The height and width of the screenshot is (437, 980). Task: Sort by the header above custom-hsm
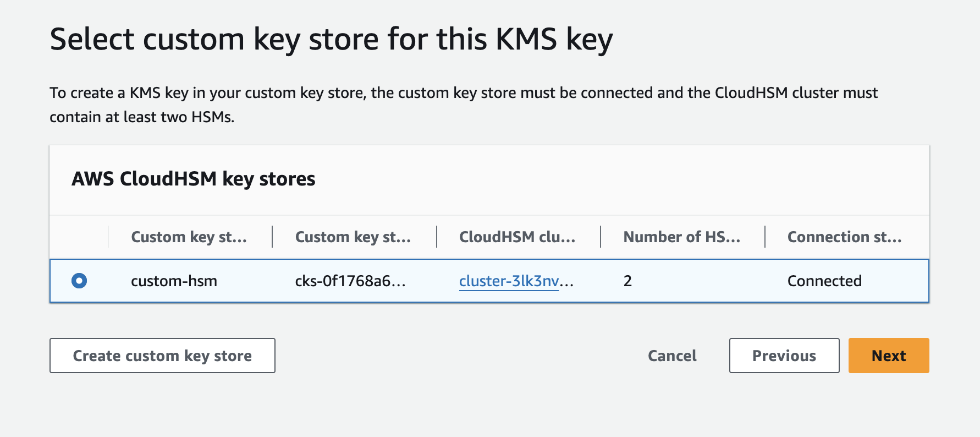coord(189,237)
